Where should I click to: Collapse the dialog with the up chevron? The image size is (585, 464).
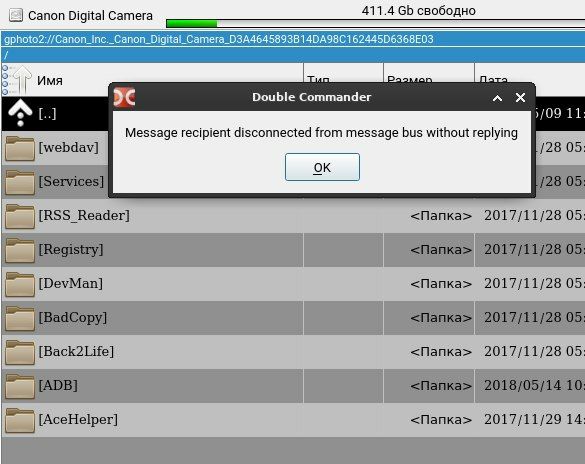pos(497,98)
